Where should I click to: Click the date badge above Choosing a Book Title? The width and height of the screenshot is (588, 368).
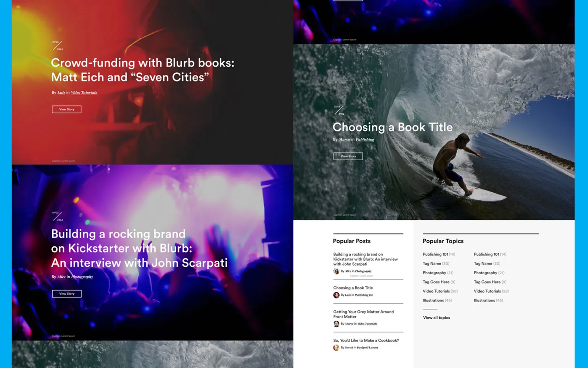339,110
